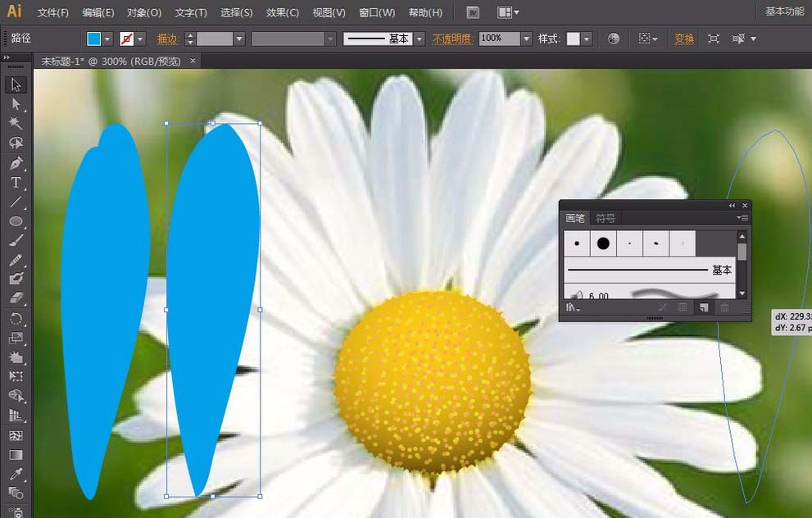Select the 基本 brush row in panel
The image size is (812, 518).
[x=650, y=270]
